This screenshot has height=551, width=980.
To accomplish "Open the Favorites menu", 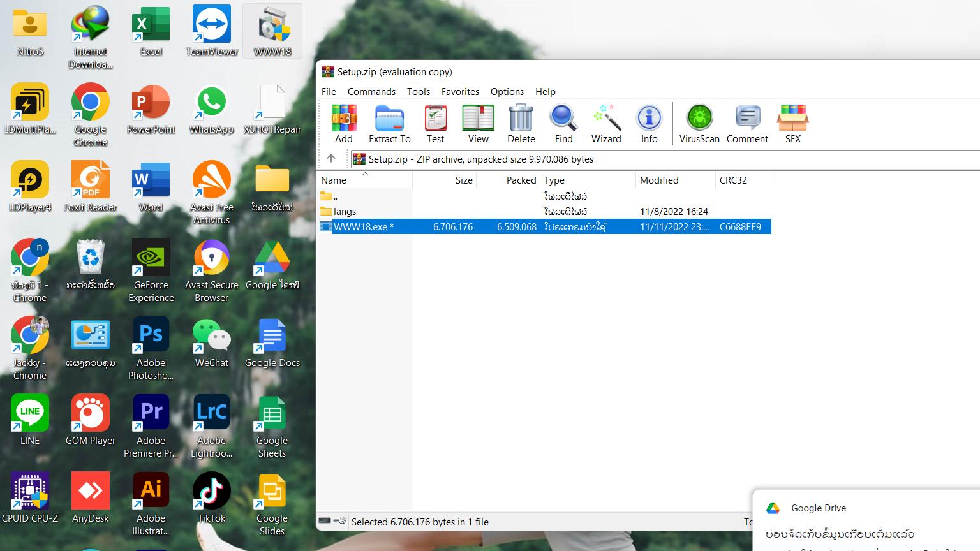I will [460, 92].
